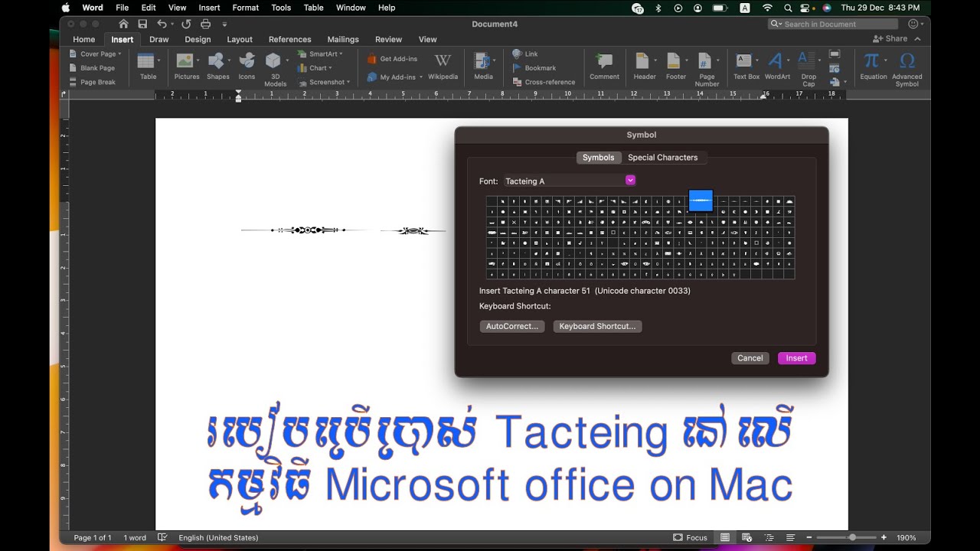Insert a Page Number
980x551 pixels.
(707, 70)
